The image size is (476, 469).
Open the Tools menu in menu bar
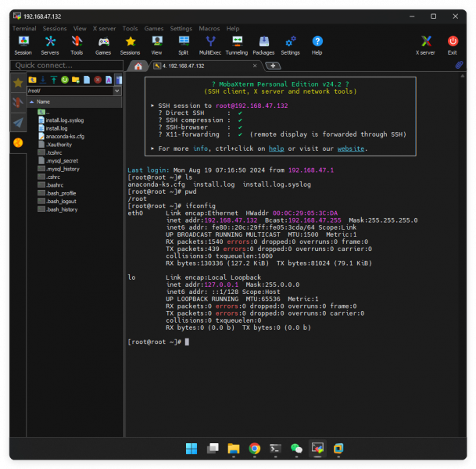pyautogui.click(x=131, y=29)
